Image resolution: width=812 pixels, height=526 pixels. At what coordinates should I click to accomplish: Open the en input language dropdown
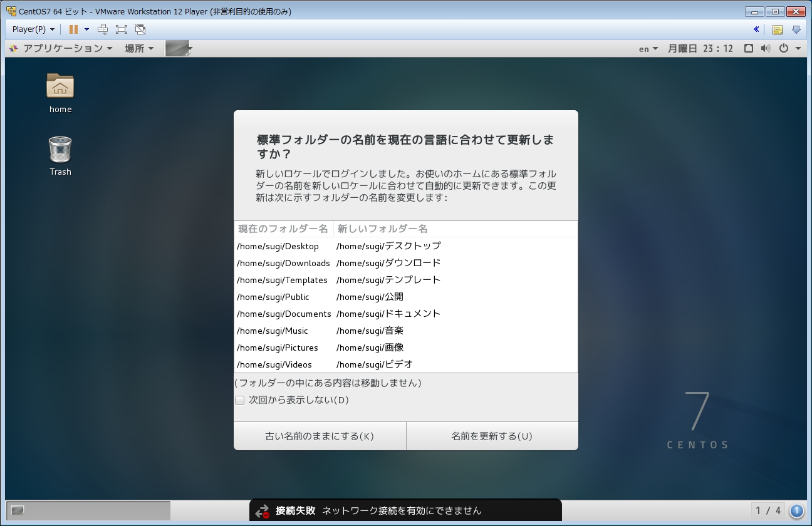coord(648,49)
